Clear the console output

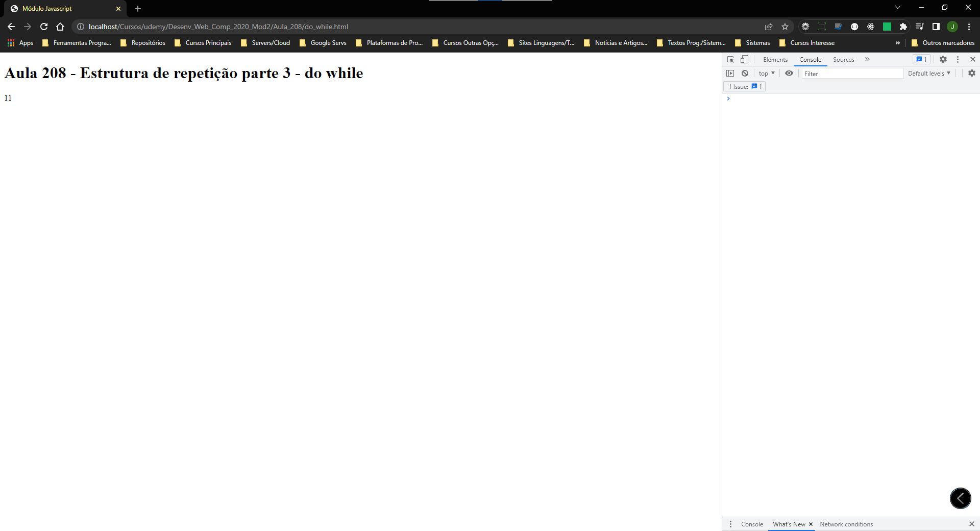(745, 74)
